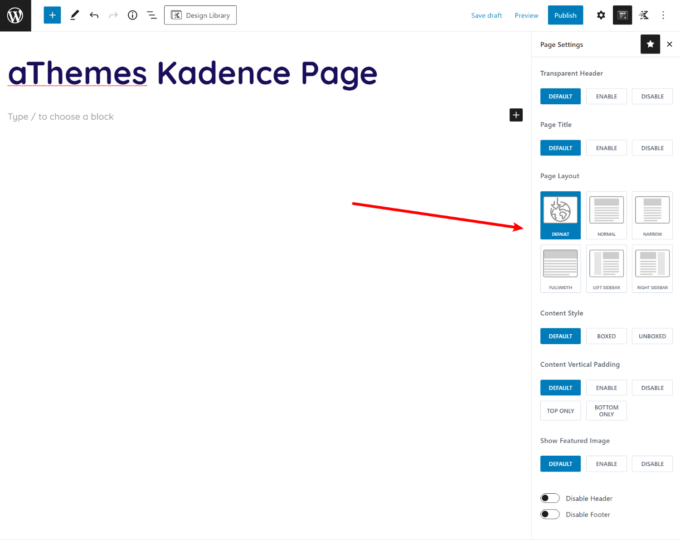Image resolution: width=680 pixels, height=540 pixels.
Task: Select the Normal page layout
Action: tap(606, 215)
